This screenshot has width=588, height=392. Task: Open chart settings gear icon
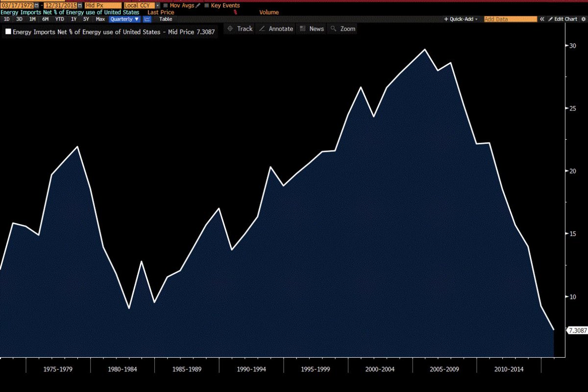coord(583,19)
